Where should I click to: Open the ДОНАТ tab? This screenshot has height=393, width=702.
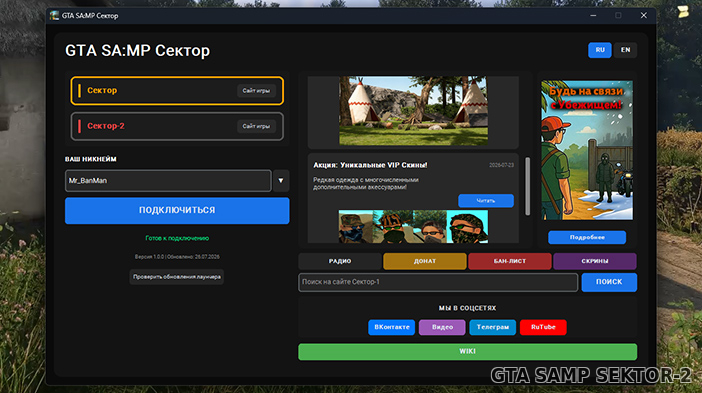[424, 261]
